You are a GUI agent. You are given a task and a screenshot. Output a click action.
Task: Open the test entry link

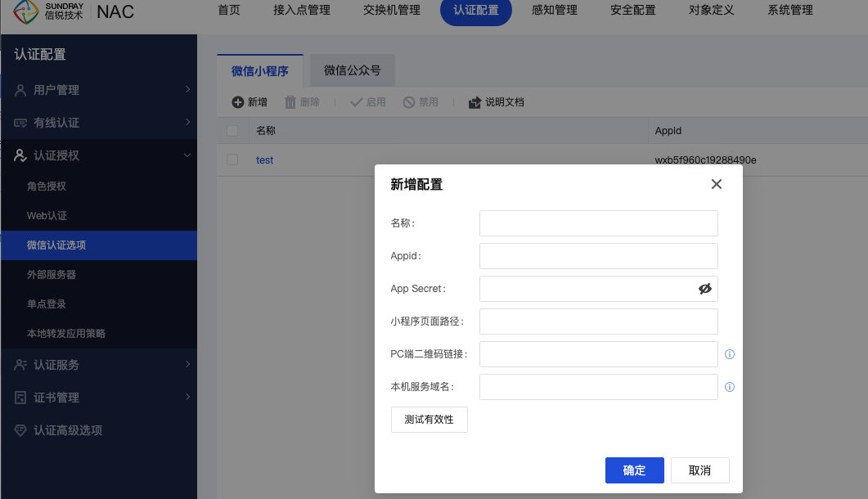point(264,160)
